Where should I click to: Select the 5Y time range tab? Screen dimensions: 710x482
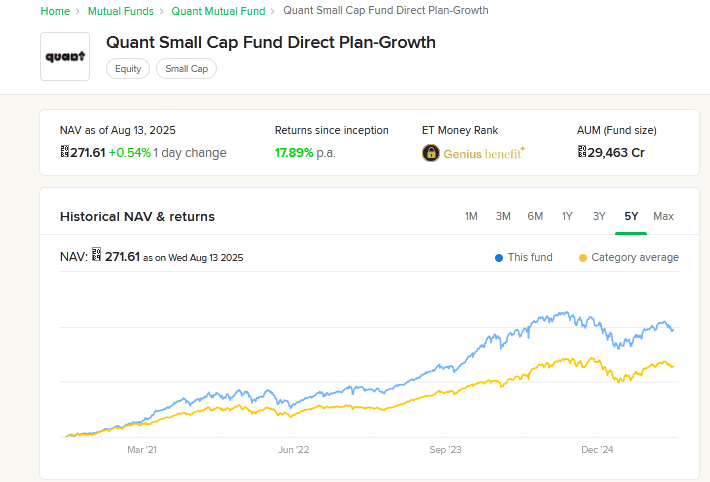click(x=631, y=216)
